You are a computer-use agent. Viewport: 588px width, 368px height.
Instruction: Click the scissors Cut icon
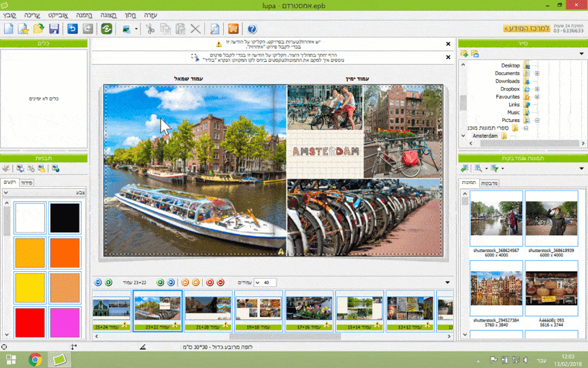pyautogui.click(x=150, y=29)
